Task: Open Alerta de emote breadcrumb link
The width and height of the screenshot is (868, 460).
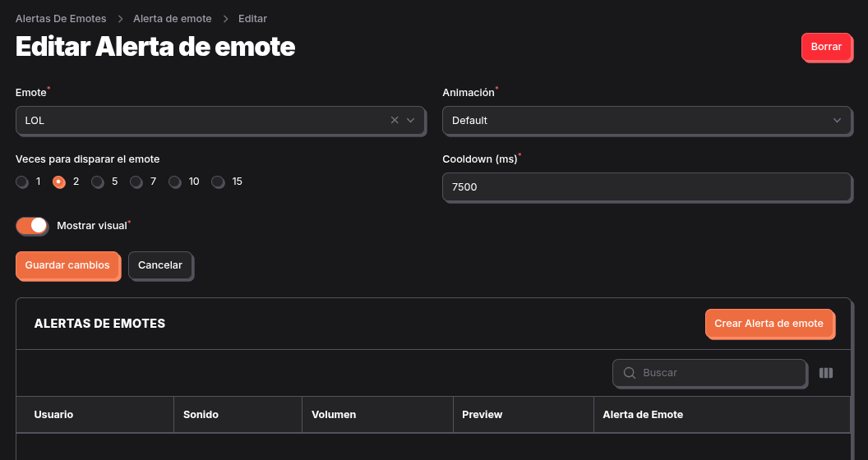Action: [172, 19]
